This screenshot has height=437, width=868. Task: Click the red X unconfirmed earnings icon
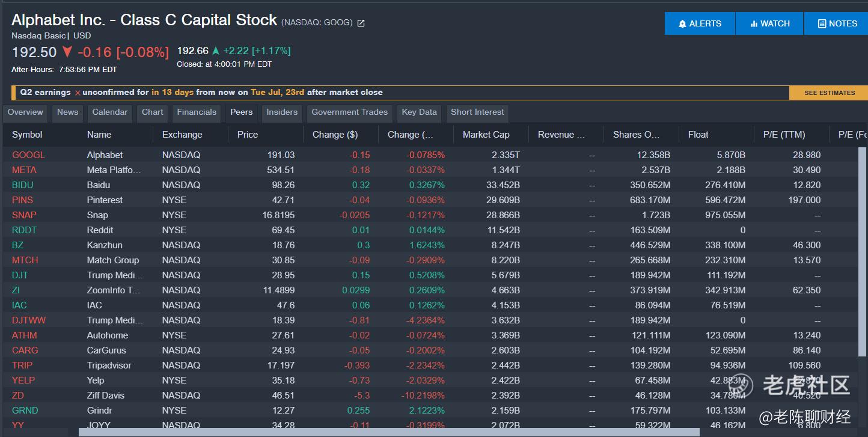click(77, 93)
